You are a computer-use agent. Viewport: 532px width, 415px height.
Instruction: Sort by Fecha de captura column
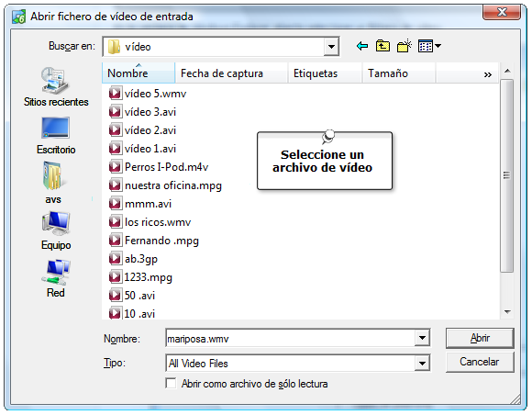pos(231,73)
